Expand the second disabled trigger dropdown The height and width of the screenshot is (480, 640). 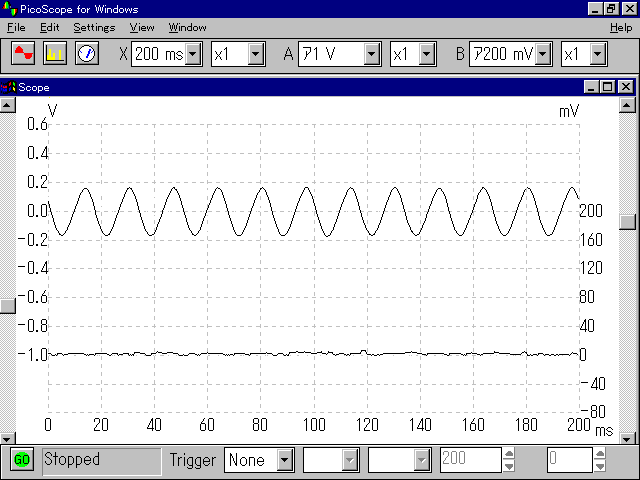click(x=422, y=460)
